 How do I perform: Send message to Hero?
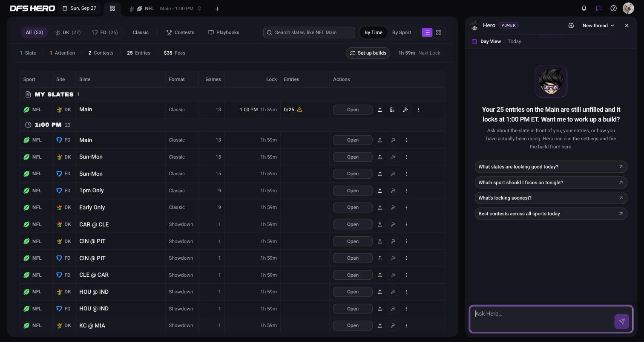[621, 322]
